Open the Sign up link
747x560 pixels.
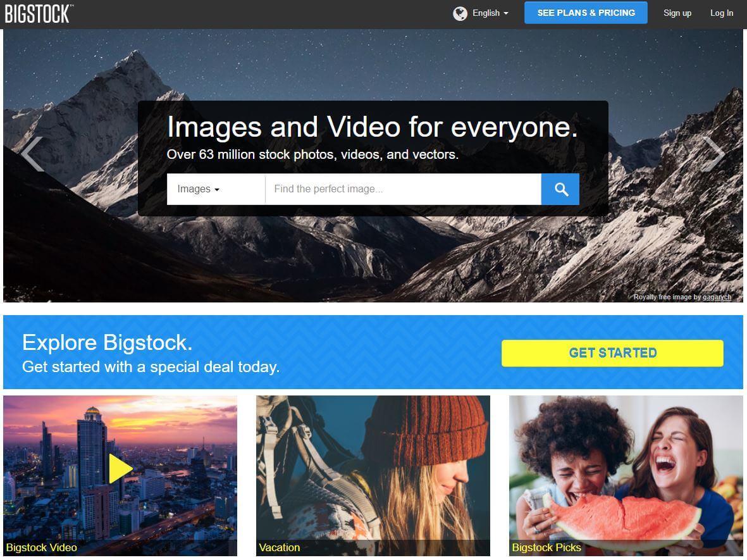tap(677, 13)
